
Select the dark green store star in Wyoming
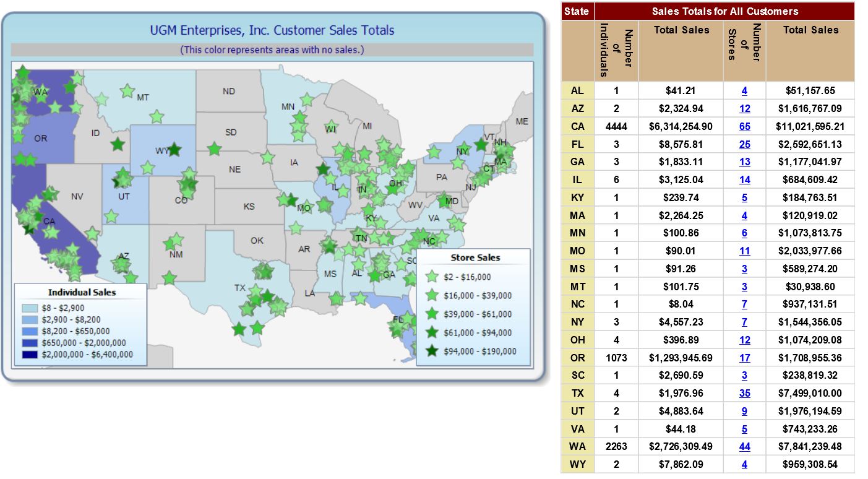click(175, 149)
